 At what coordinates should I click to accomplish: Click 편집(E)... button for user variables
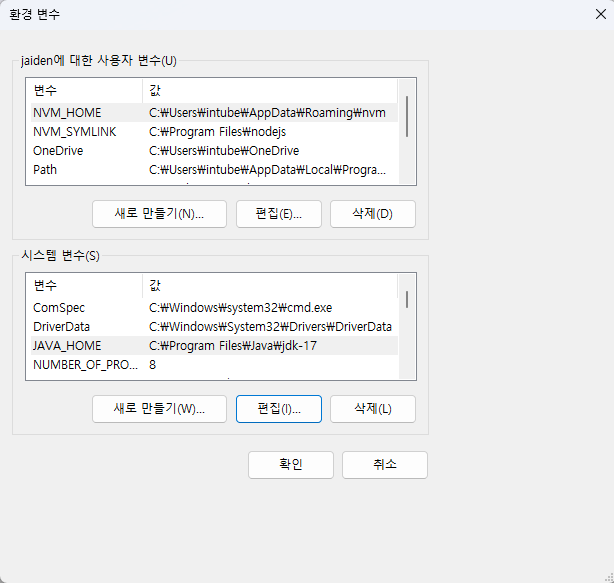279,214
